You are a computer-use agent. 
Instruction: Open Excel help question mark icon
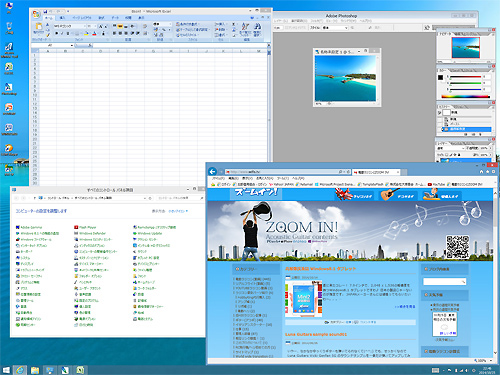point(252,17)
